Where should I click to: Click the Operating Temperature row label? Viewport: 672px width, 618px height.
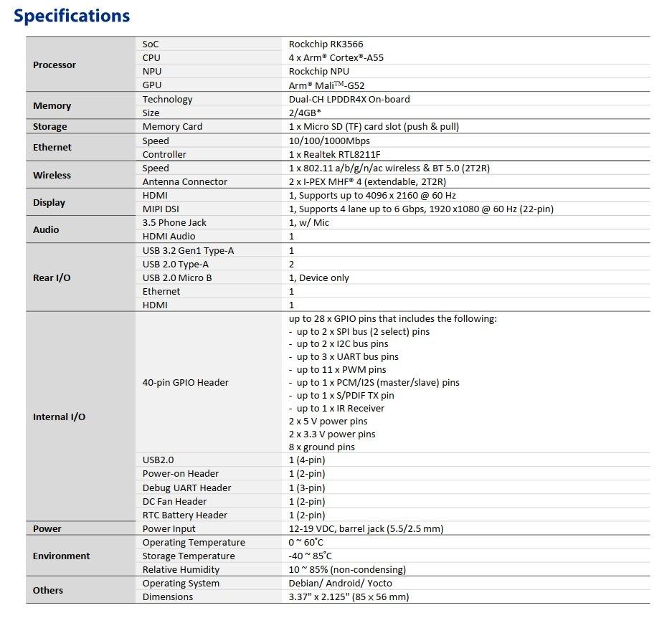194,543
